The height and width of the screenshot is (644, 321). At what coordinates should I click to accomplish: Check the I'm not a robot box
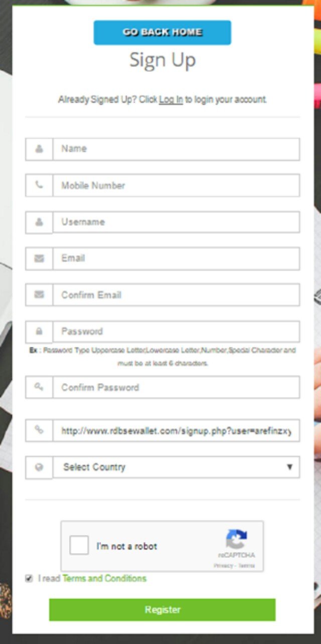pyautogui.click(x=79, y=545)
